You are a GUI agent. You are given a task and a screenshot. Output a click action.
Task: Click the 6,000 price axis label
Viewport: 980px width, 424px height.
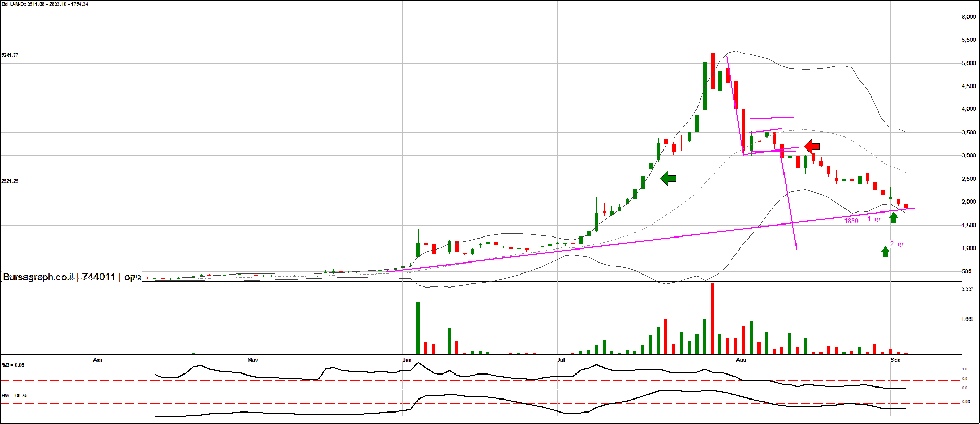tap(969, 17)
